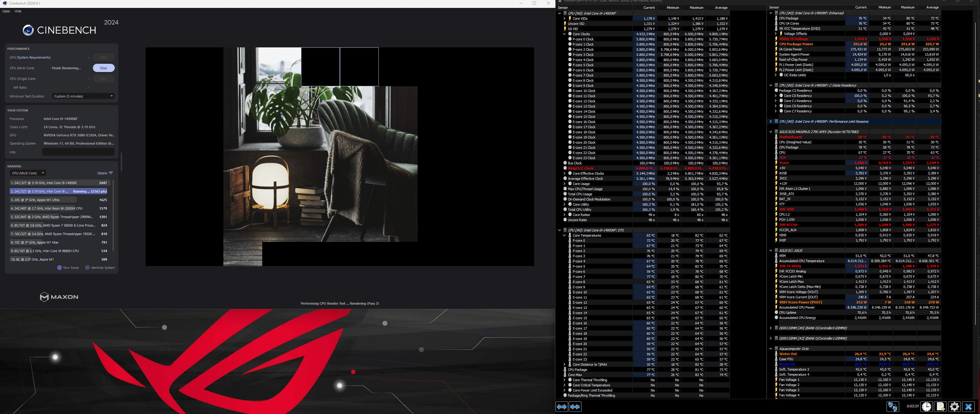Collapse Aquacomputer Octo sensor group
Image resolution: width=980 pixels, height=414 pixels.
point(771,348)
